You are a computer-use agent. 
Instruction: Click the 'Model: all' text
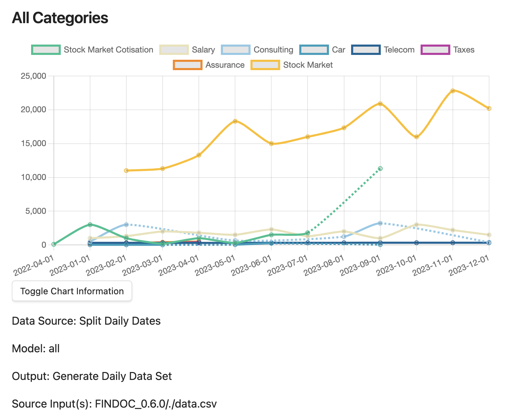click(36, 349)
